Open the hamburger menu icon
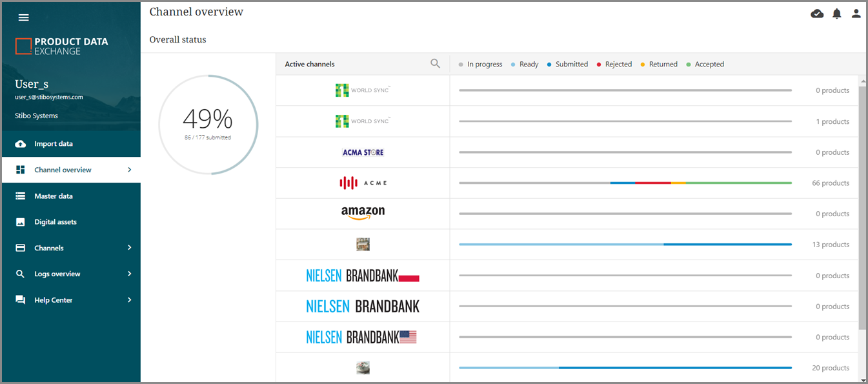Image resolution: width=868 pixels, height=384 pixels. (x=23, y=17)
